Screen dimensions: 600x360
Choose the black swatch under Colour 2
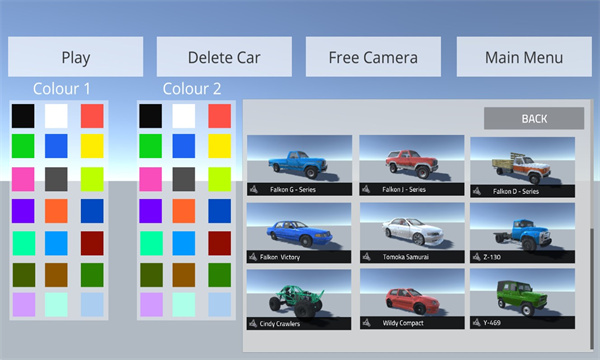point(150,116)
